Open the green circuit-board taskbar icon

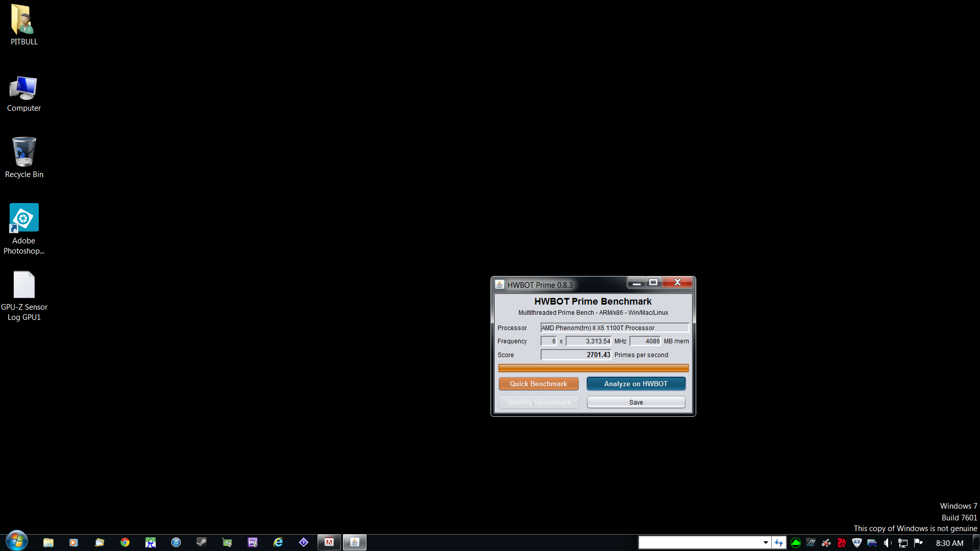227,542
